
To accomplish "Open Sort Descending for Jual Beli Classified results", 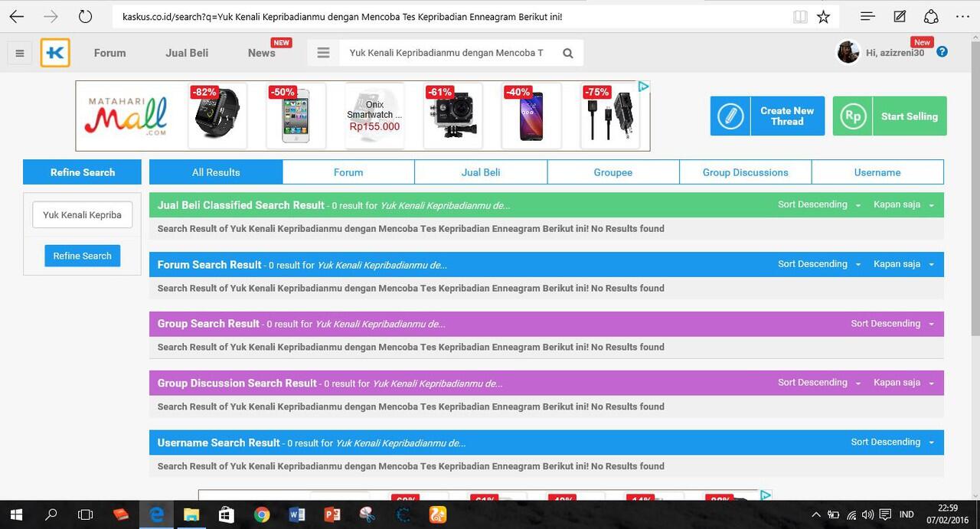I will pyautogui.click(x=819, y=204).
